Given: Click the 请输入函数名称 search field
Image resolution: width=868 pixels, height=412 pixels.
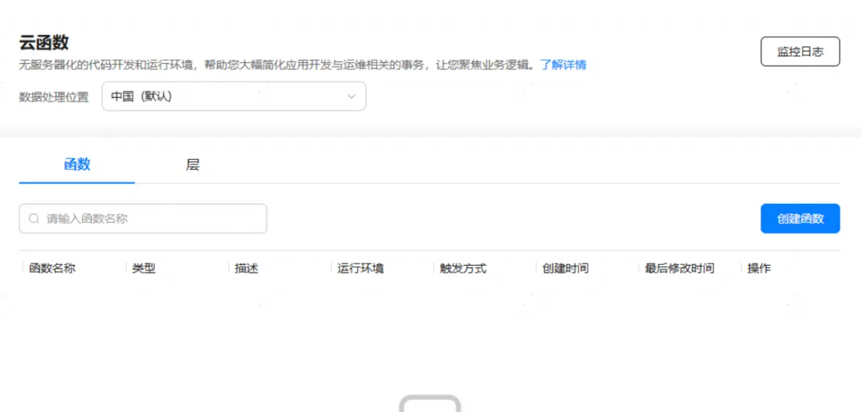Looking at the screenshot, I should 143,219.
